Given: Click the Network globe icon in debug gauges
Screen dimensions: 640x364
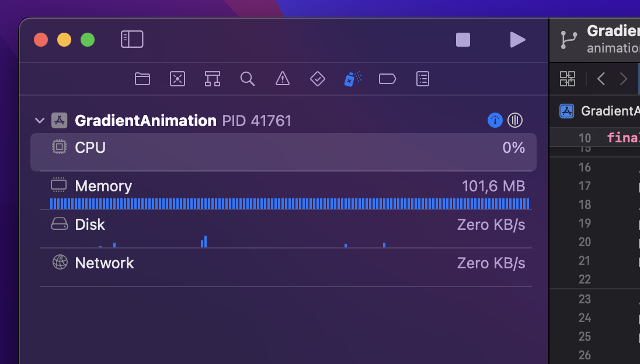Looking at the screenshot, I should click(x=59, y=263).
